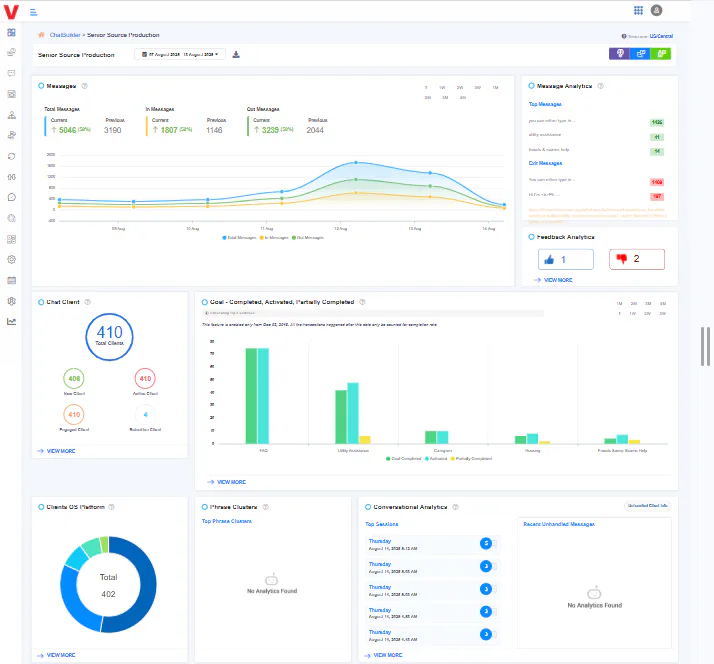Screen dimensions: 714x664
Task: Toggle Out Messages legend in line chart
Action: point(308,238)
